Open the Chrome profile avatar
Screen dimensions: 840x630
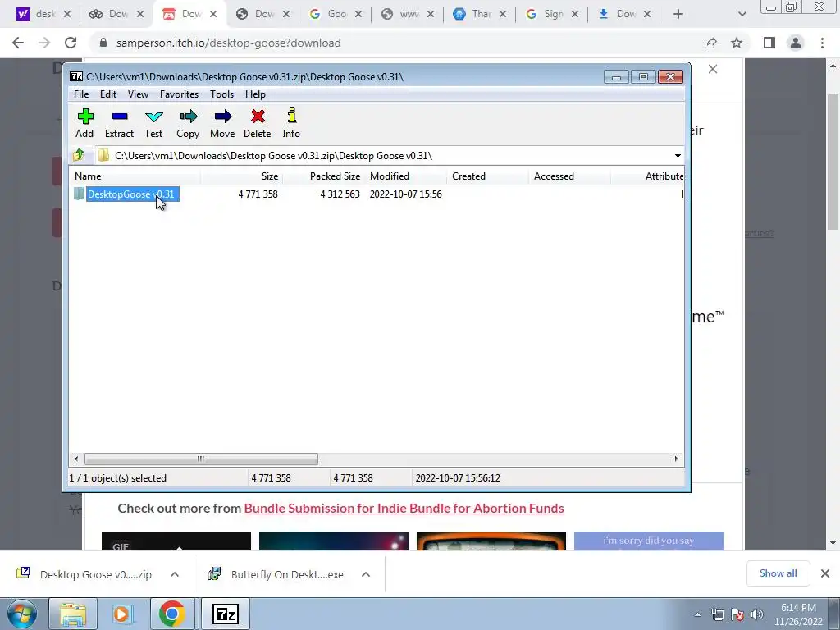point(796,43)
